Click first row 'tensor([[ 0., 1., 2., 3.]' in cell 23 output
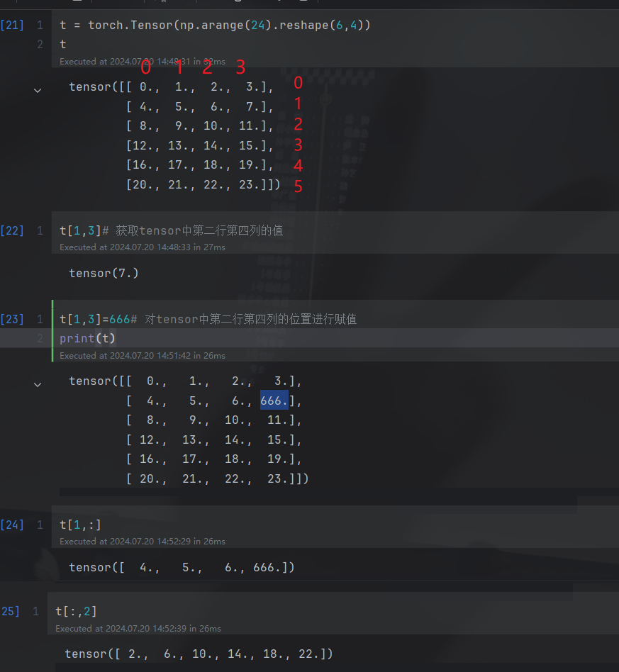The image size is (619, 672). tap(185, 381)
